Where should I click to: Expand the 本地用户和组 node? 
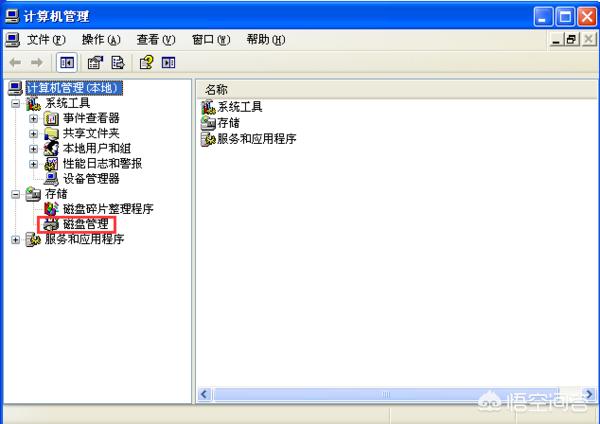[x=34, y=149]
